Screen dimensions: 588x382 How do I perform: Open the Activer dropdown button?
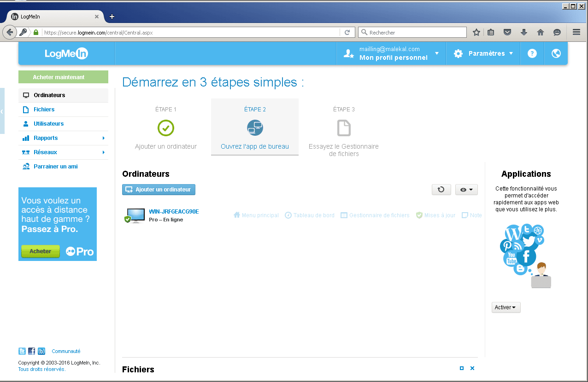click(506, 307)
